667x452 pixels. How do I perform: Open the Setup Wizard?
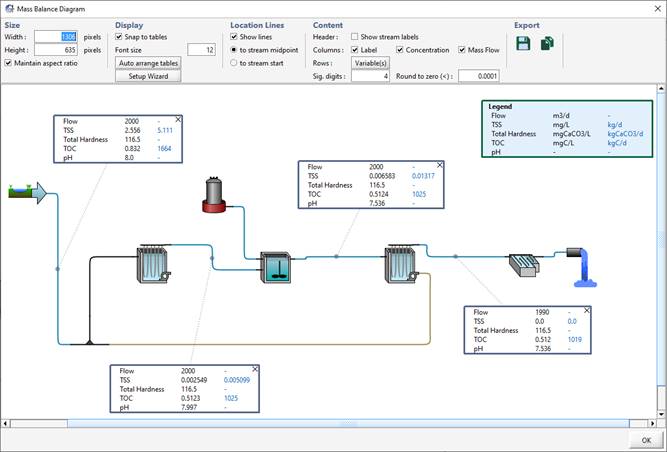[x=148, y=76]
